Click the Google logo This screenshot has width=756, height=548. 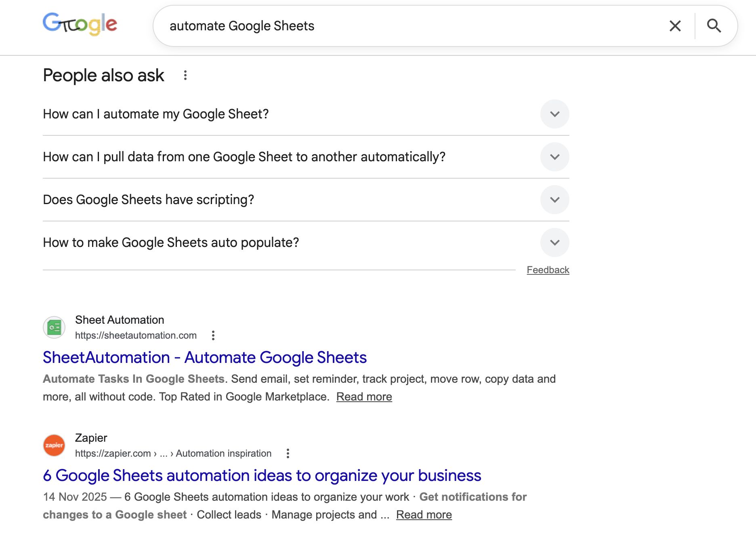point(80,24)
